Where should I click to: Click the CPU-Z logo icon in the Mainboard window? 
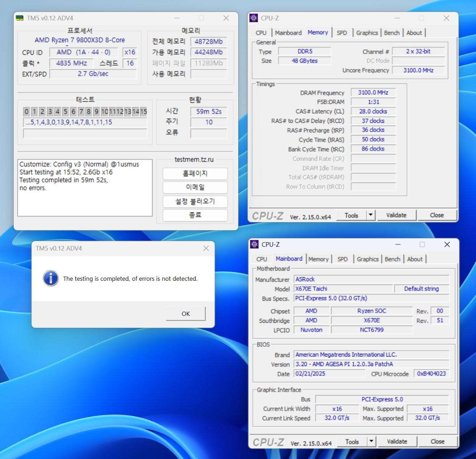click(254, 244)
